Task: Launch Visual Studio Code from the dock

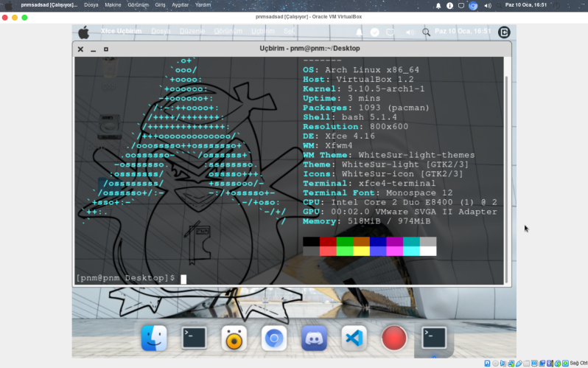Action: pyautogui.click(x=354, y=338)
